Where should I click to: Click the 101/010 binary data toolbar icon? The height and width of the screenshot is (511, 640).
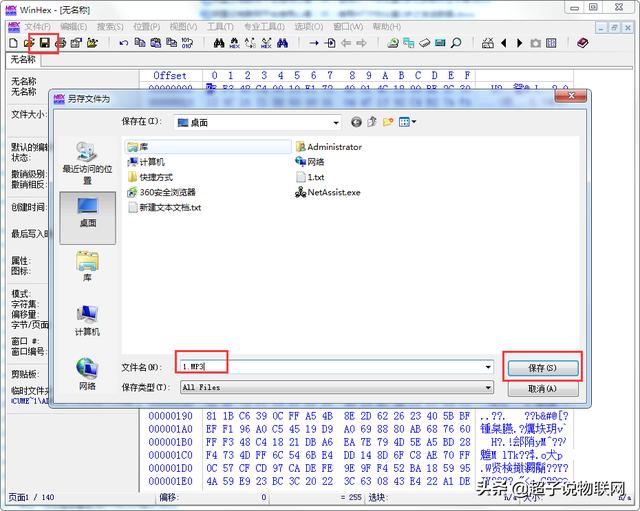tap(187, 43)
